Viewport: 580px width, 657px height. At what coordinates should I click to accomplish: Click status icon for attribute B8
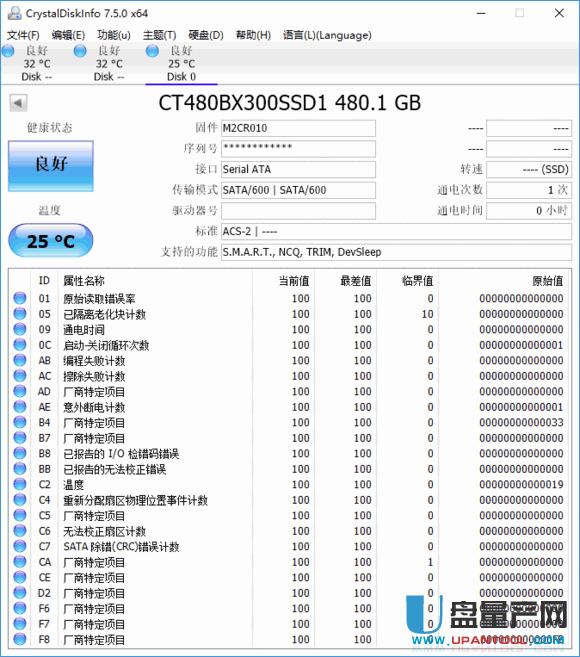(20, 453)
